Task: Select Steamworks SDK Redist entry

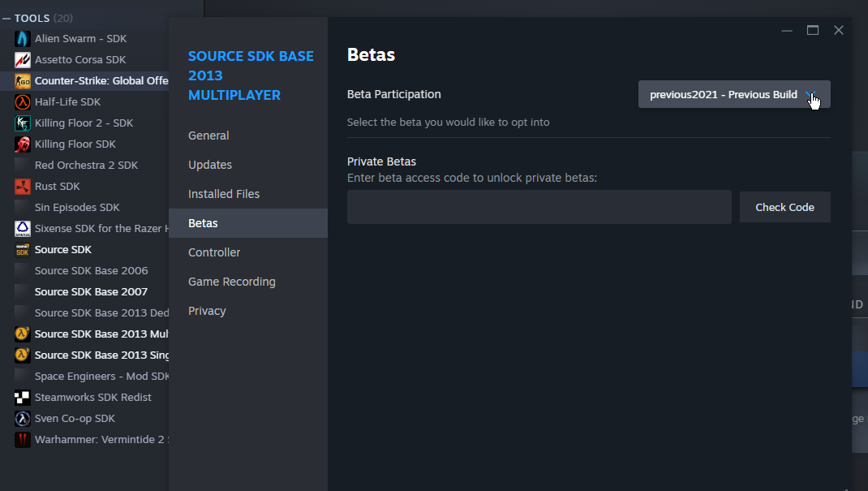Action: 93,398
